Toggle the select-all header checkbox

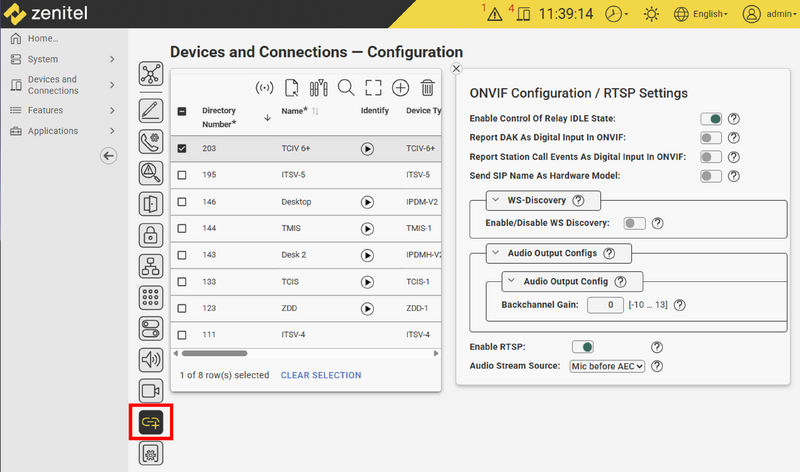coord(182,111)
